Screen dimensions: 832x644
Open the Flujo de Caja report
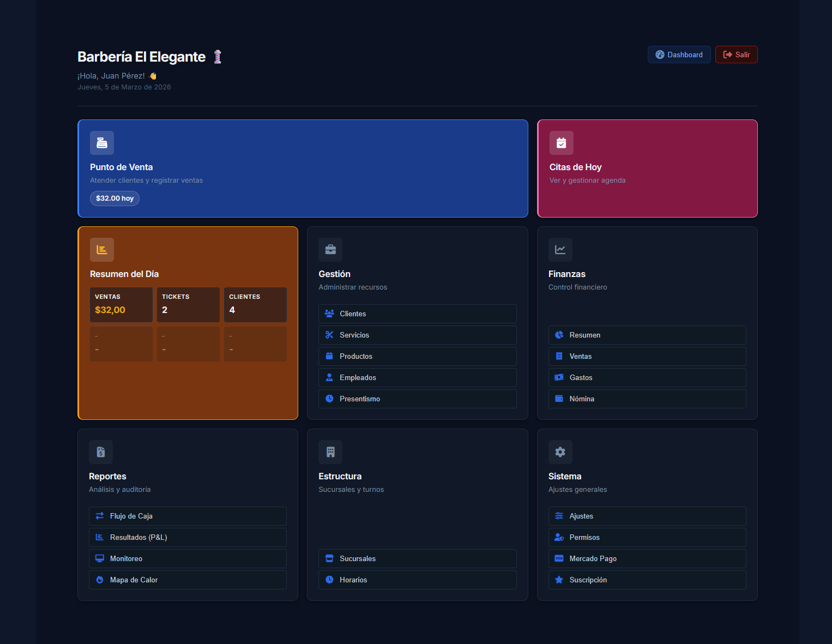(187, 516)
